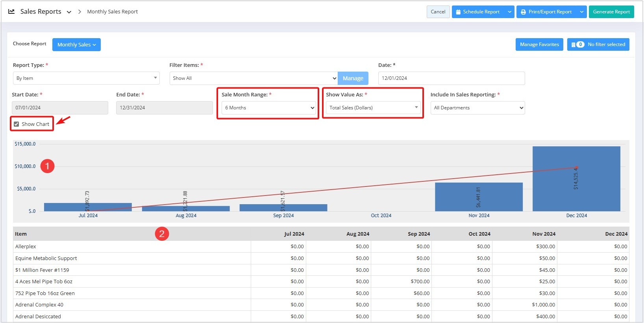This screenshot has height=323, width=644.
Task: Click the Date field 12/01/2024
Action: [452, 78]
